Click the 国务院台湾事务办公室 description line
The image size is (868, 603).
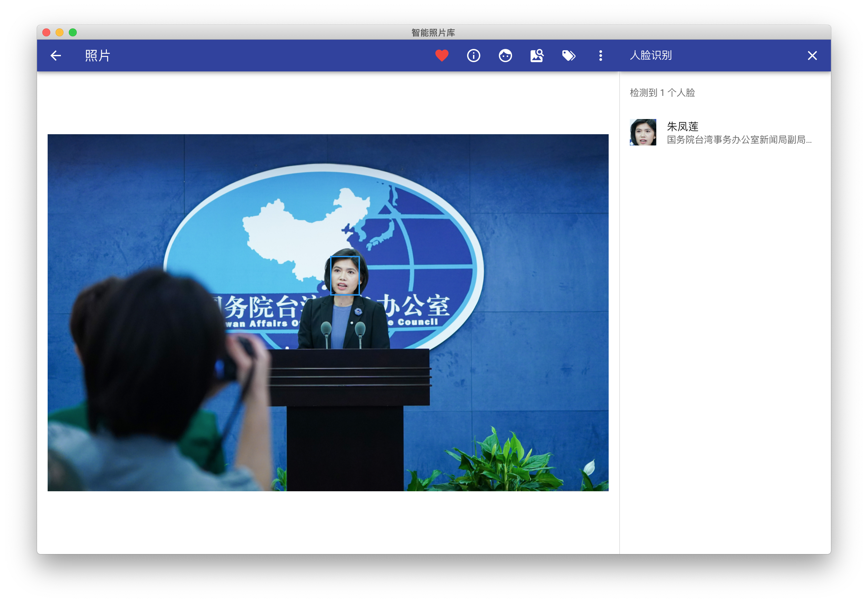(x=739, y=140)
